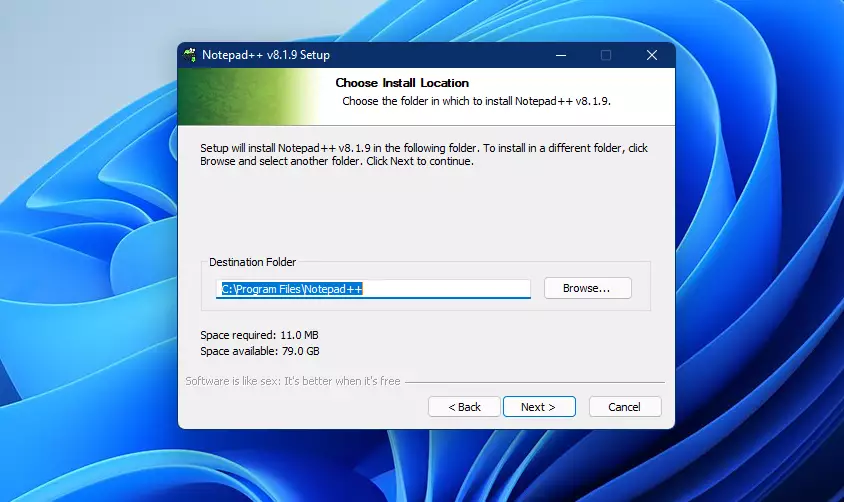Click the 'Choose Install Location' heading
The width and height of the screenshot is (844, 502).
click(402, 83)
